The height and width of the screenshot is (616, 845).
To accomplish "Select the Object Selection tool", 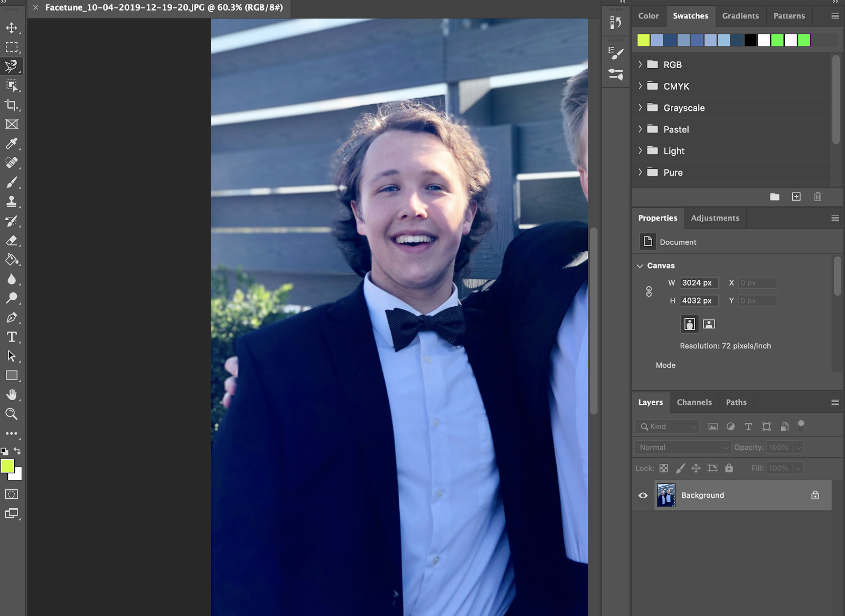I will 12,86.
